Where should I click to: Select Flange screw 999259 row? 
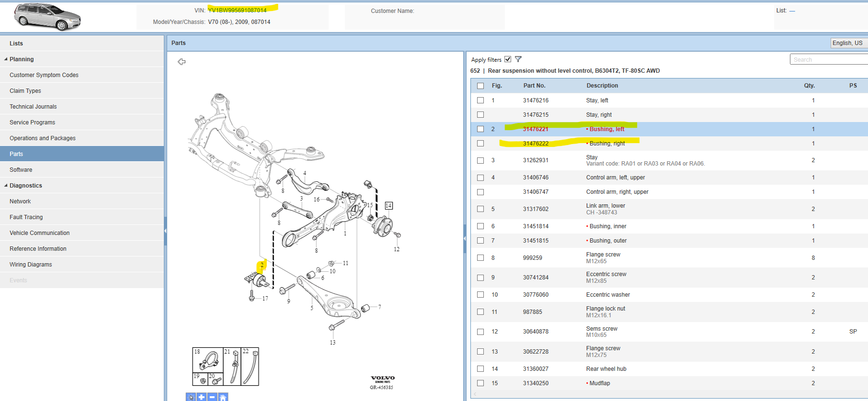pyautogui.click(x=669, y=258)
